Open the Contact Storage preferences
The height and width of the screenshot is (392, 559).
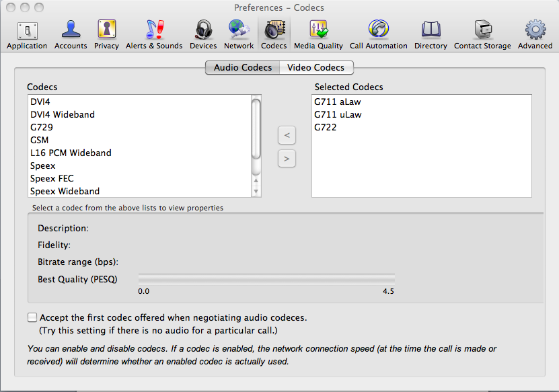pyautogui.click(x=482, y=35)
